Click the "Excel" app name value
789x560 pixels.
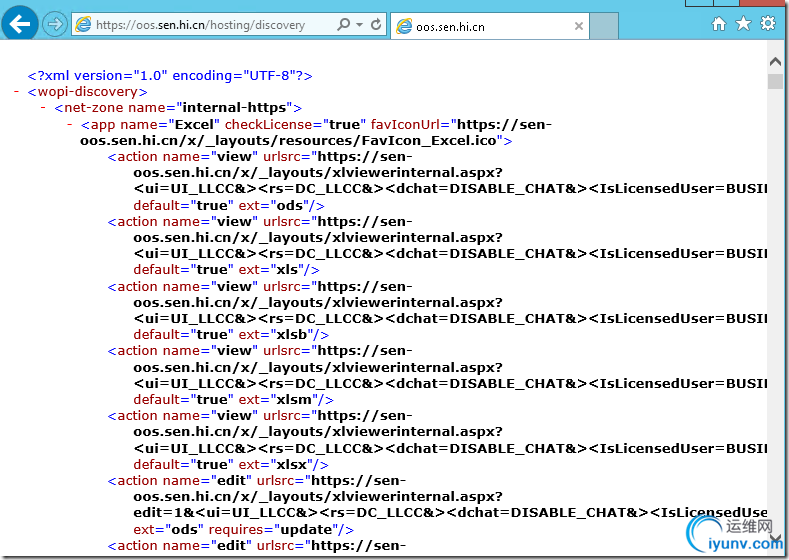[x=194, y=124]
